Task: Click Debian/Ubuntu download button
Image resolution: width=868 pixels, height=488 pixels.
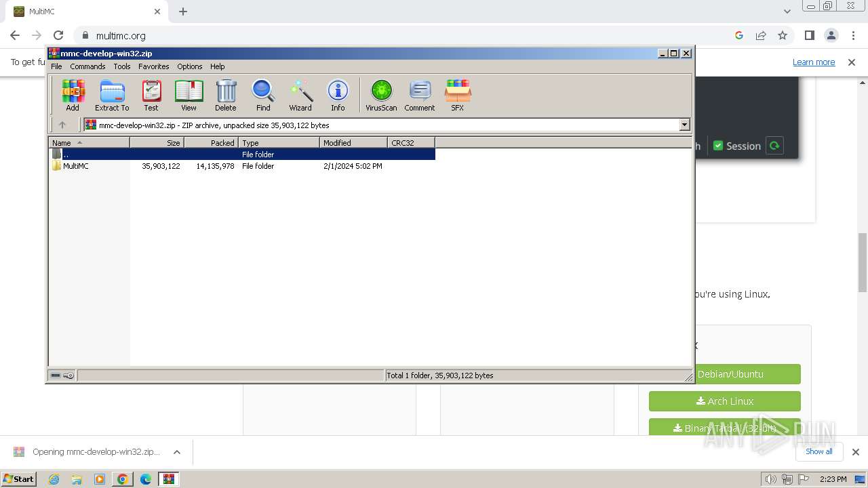Action: pos(725,374)
